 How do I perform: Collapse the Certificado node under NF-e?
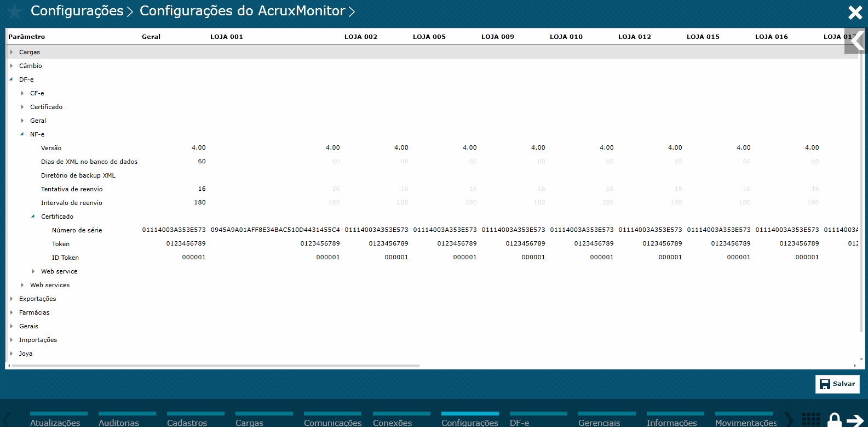33,217
